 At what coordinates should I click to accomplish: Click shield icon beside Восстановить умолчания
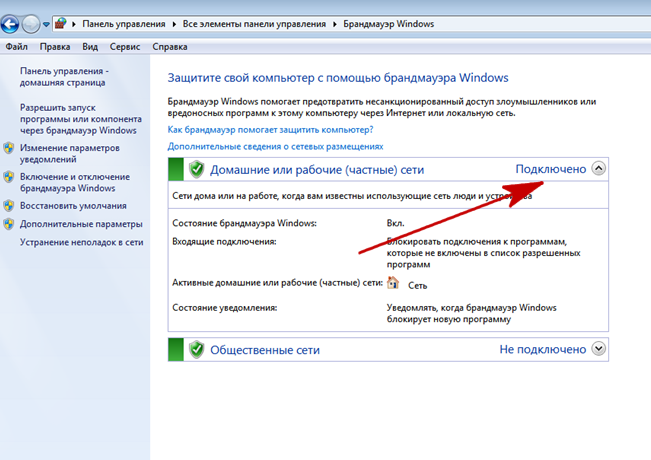point(9,206)
